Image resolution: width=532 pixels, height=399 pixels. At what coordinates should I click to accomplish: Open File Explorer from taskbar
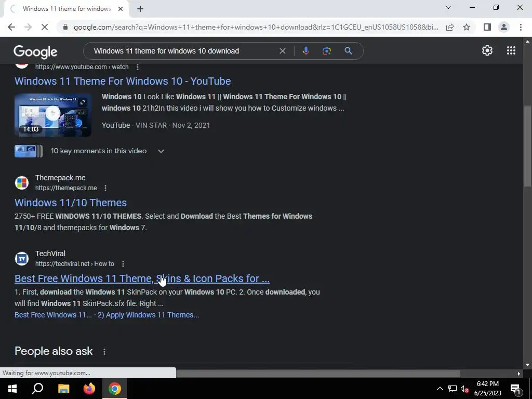coord(63,389)
